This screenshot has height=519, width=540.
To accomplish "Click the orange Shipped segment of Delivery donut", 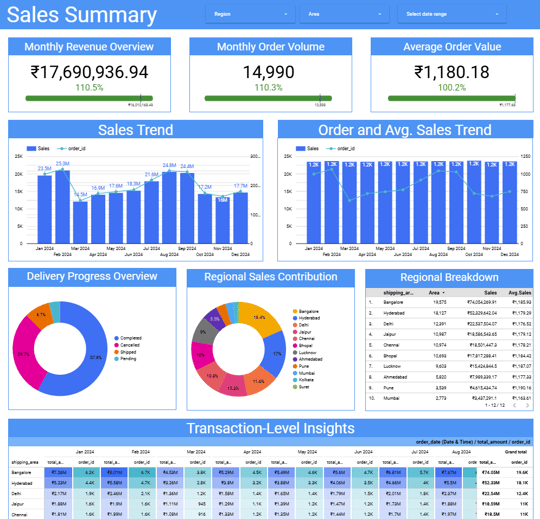I will [x=40, y=314].
